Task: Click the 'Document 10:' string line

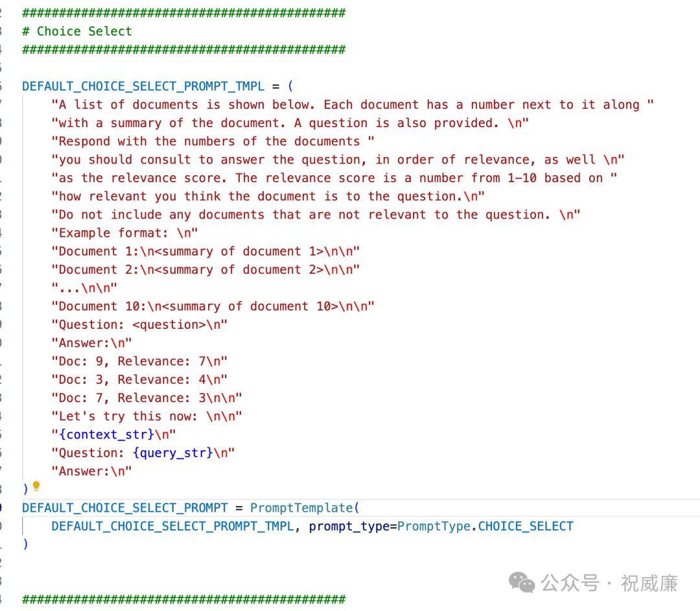Action: click(213, 306)
